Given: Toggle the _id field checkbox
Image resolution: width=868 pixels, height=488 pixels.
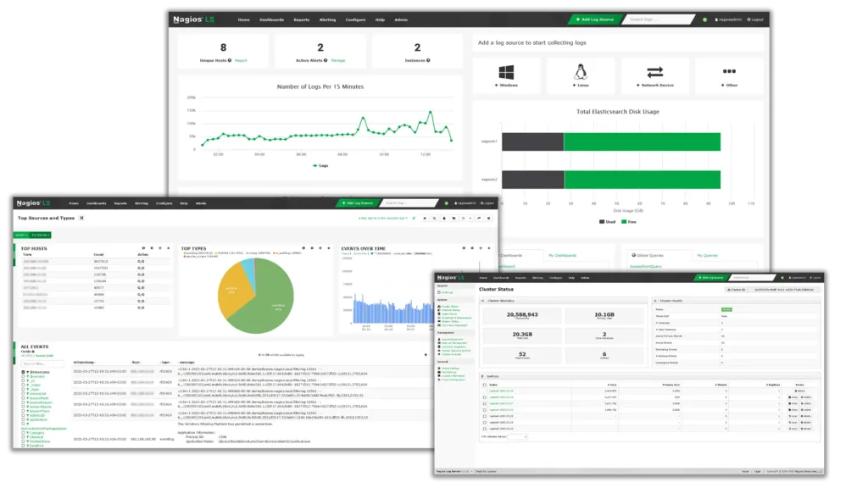Looking at the screenshot, I should (23, 381).
